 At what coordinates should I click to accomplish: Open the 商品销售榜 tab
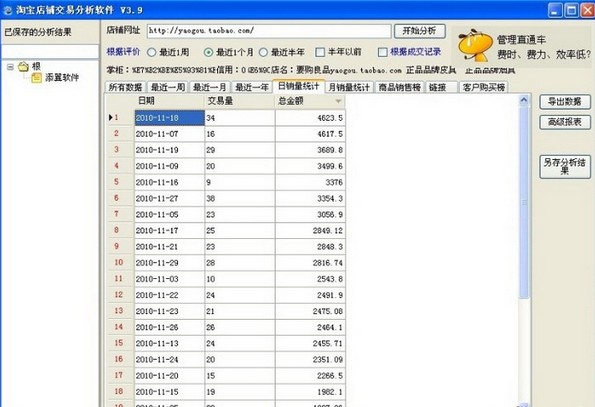coord(400,87)
